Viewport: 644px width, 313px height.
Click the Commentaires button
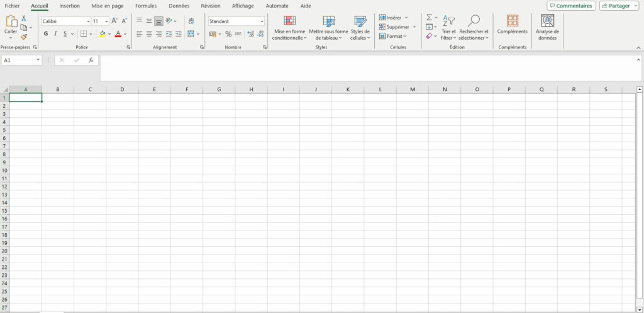tap(571, 6)
